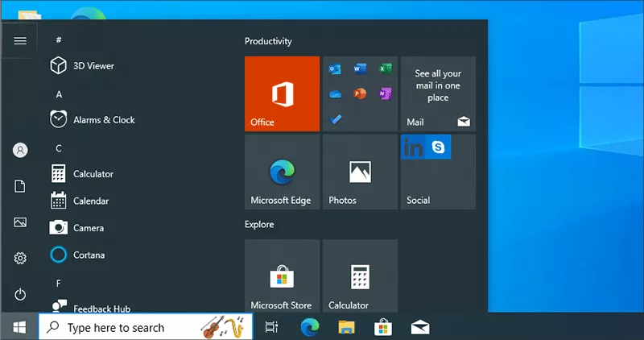Open OneDrive icon in Office apps tile
Screen dimensions: 644x340
tap(335, 94)
